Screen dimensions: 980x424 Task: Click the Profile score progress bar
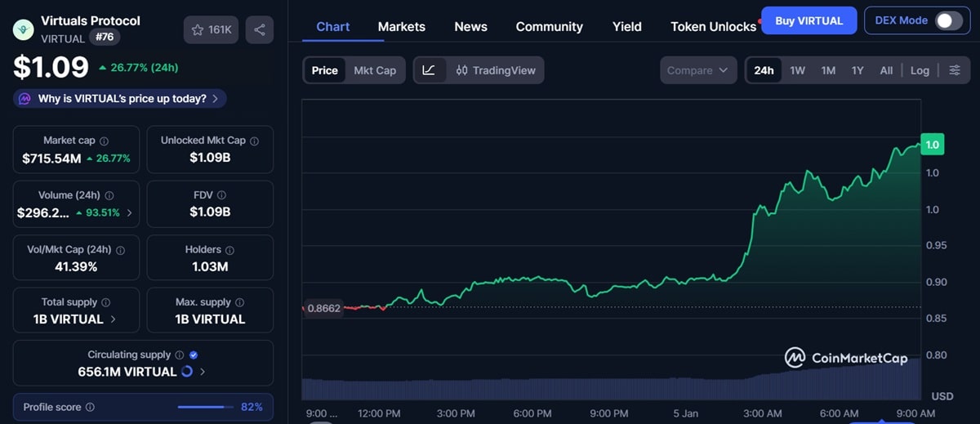point(206,407)
